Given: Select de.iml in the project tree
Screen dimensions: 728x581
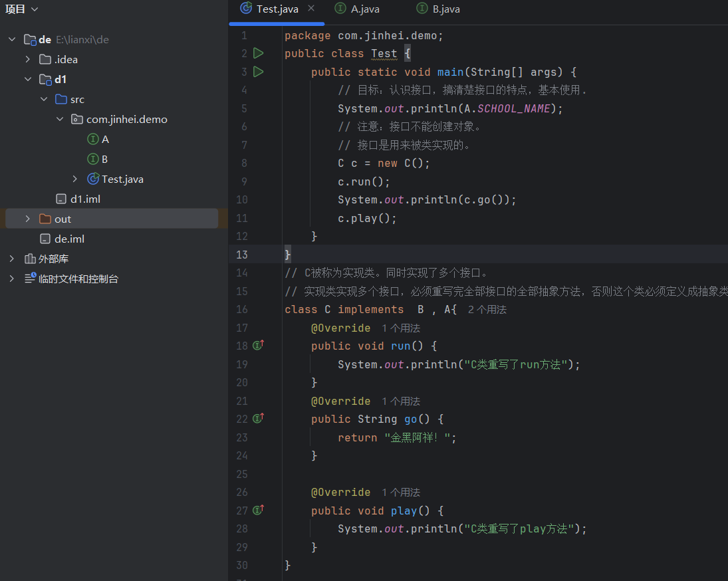Looking at the screenshot, I should pos(70,239).
